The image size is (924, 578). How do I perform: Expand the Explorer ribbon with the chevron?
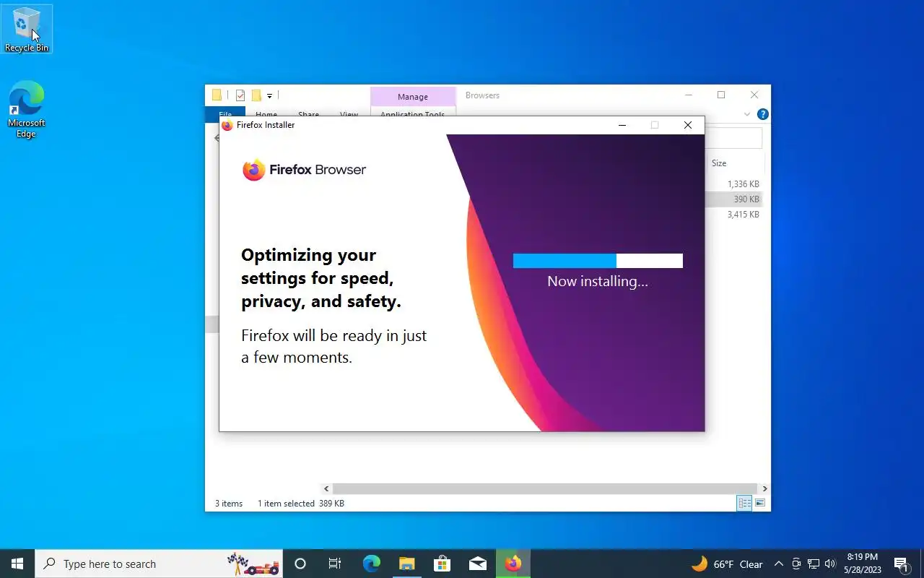tap(747, 114)
